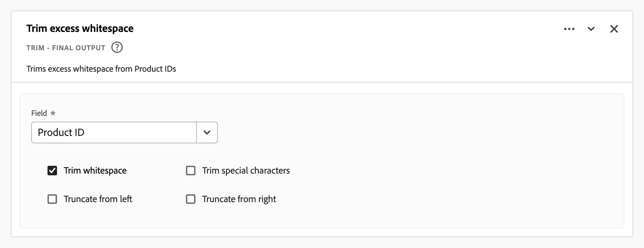
Task: Click the help question mark icon
Action: click(117, 48)
